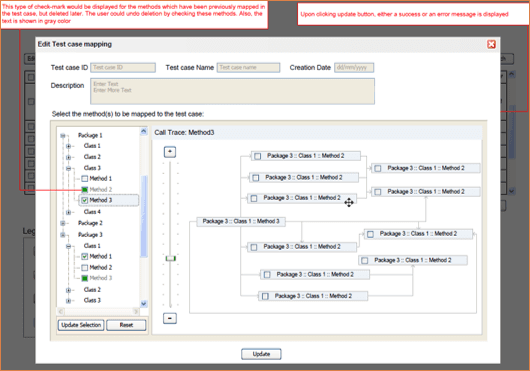
Task: Click the tree horizontal scroll left arrow
Action: (61, 311)
